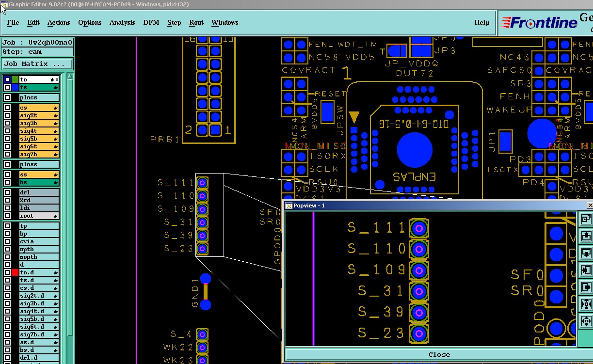Toggle display checkbox for layer npth
Viewport: 593px width, 364px height.
[x=7, y=249]
